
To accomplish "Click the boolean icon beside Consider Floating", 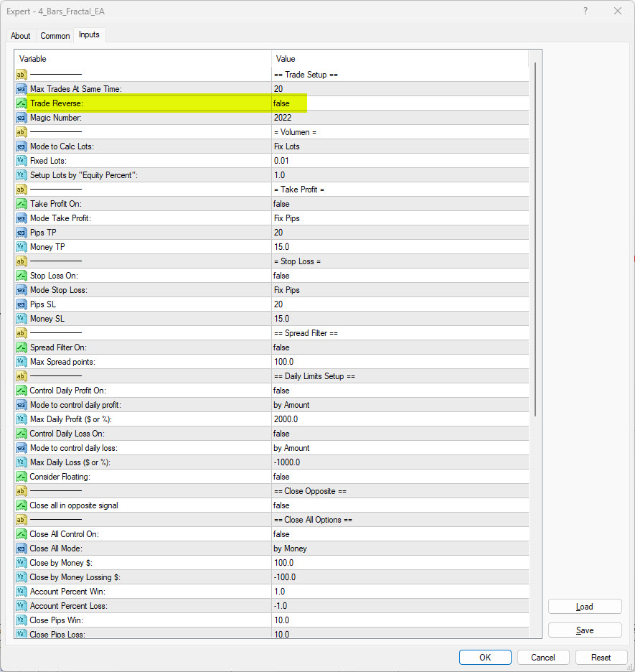I will [22, 477].
